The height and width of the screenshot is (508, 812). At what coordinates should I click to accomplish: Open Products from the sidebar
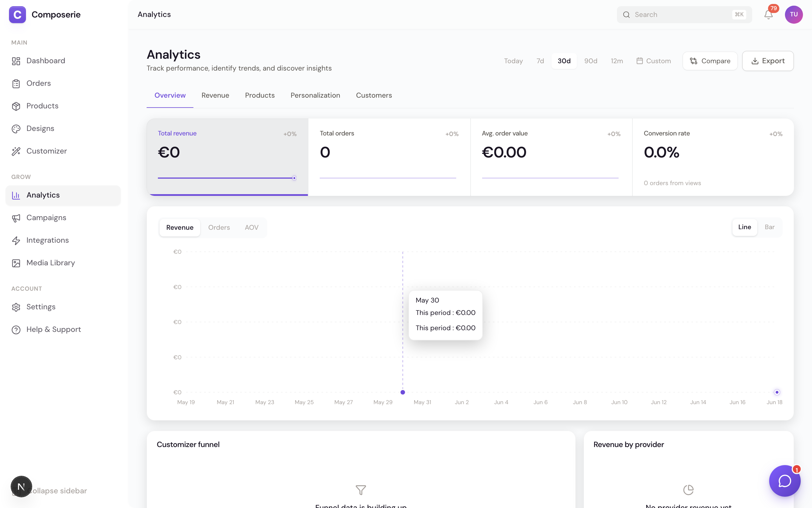[x=63, y=106]
